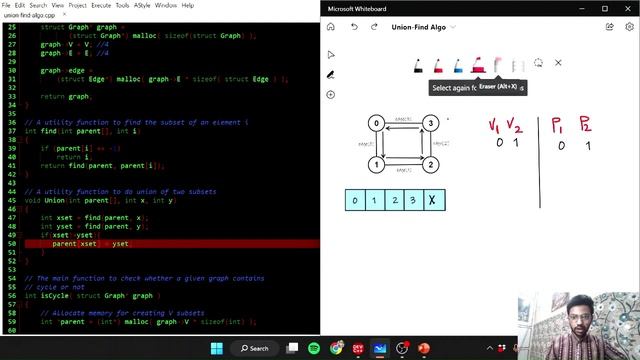Pick the blue pen
This screenshot has height=360, width=640.
[x=458, y=66]
